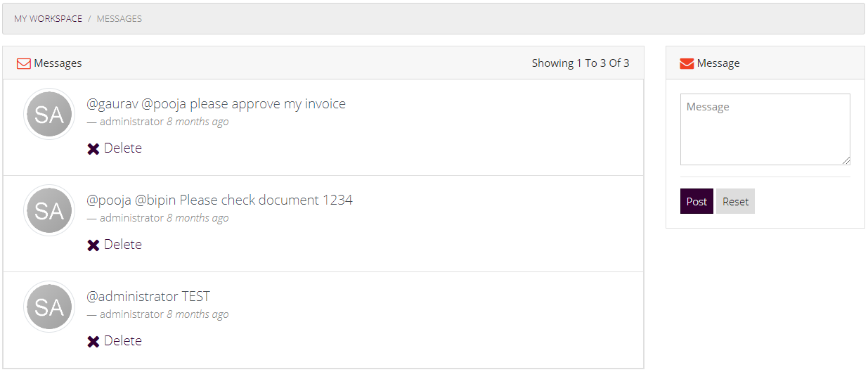
Task: Click the X icon on the invoice message
Action: point(93,148)
